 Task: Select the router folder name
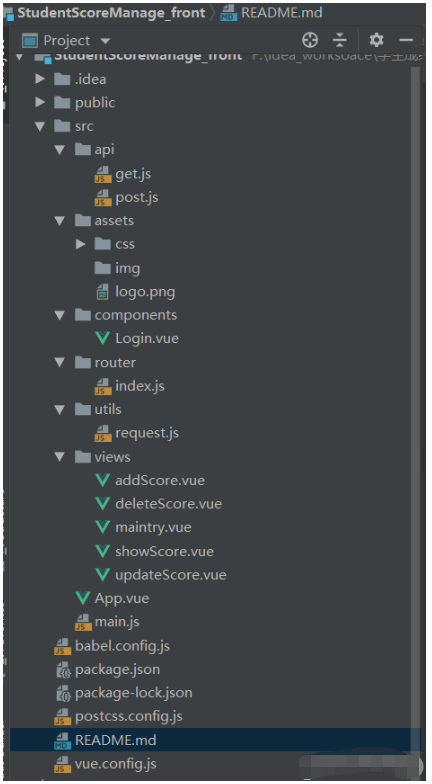(116, 362)
